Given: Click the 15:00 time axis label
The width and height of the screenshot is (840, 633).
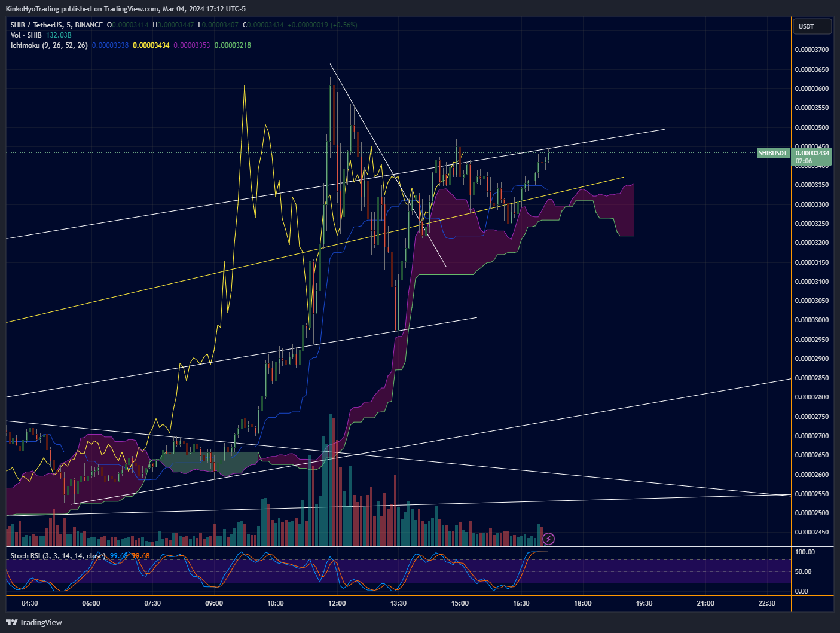Looking at the screenshot, I should coord(460,603).
